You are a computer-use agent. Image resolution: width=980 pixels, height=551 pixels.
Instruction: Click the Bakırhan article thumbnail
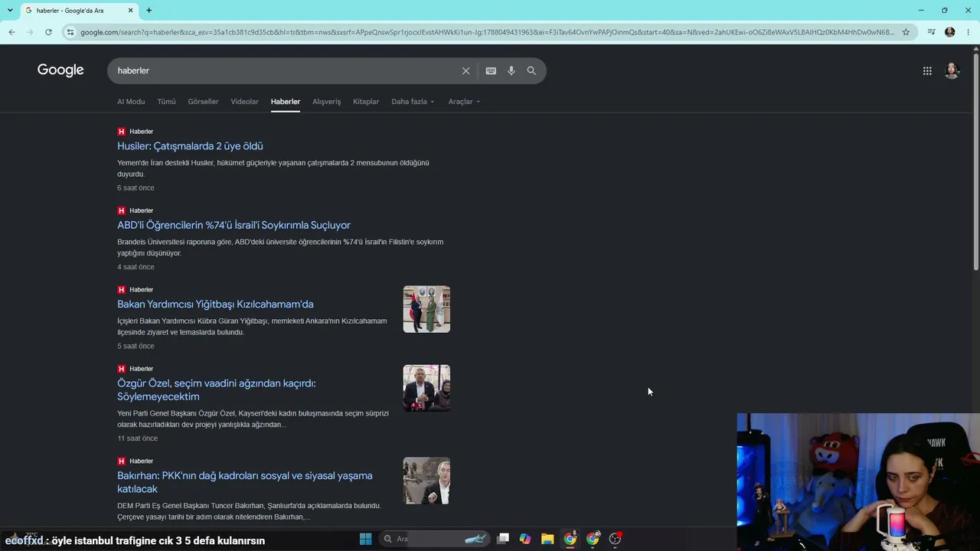point(426,481)
